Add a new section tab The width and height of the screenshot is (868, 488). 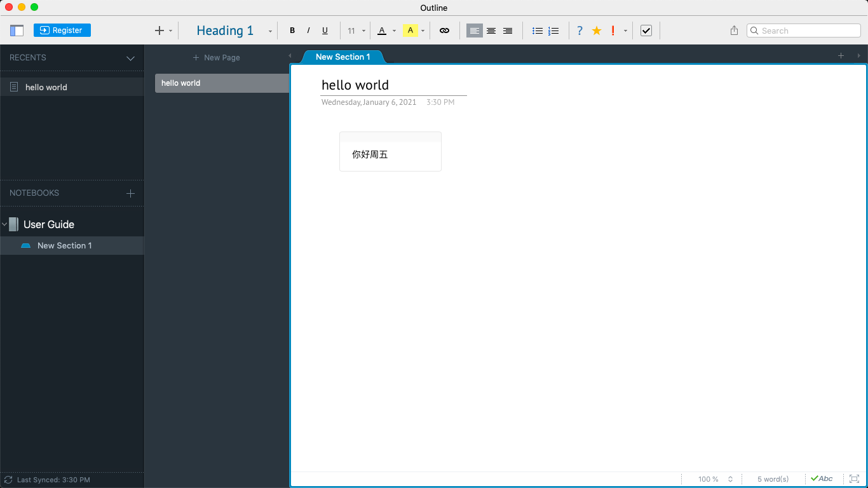coord(841,56)
